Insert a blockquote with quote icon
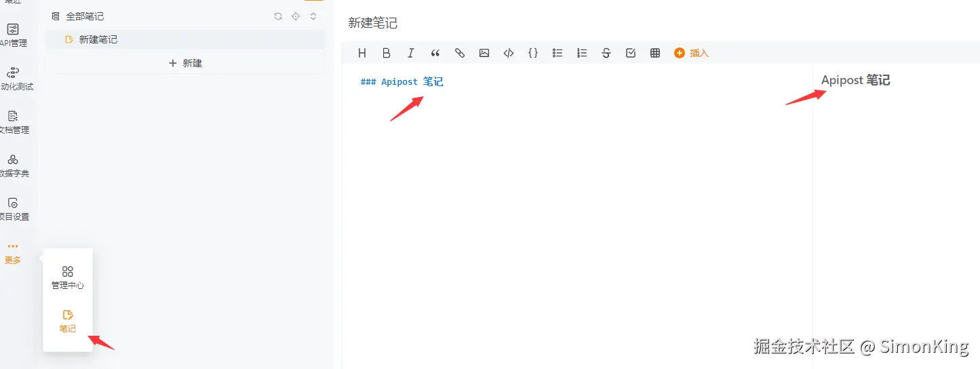Image resolution: width=980 pixels, height=369 pixels. tap(435, 53)
